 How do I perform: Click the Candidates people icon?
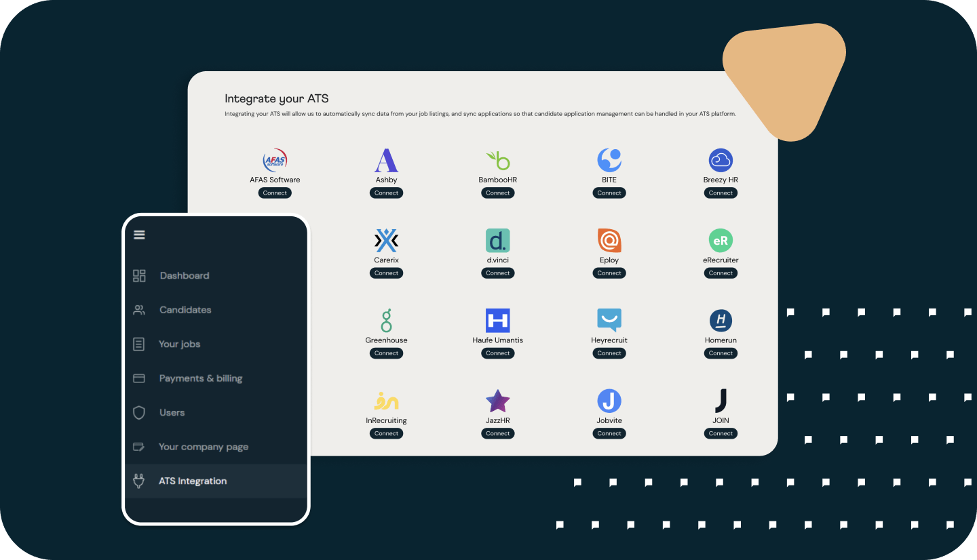pyautogui.click(x=139, y=310)
